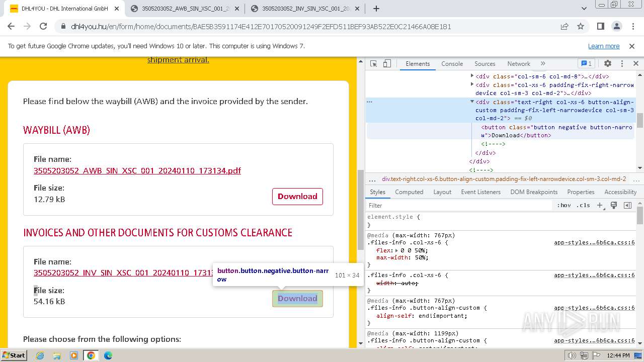Image resolution: width=644 pixels, height=362 pixels.
Task: Activate the inspect element picker icon
Action: (x=373, y=64)
